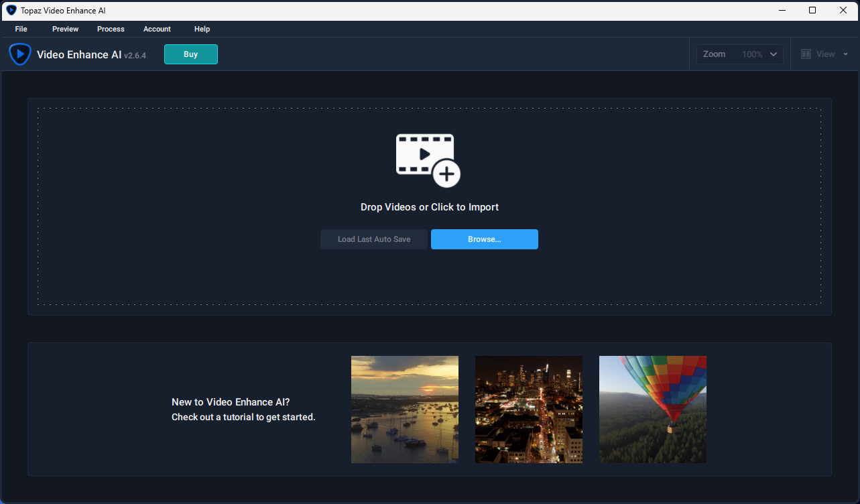860x504 pixels.
Task: Expand the View dropdown chevron
Action: (x=845, y=54)
